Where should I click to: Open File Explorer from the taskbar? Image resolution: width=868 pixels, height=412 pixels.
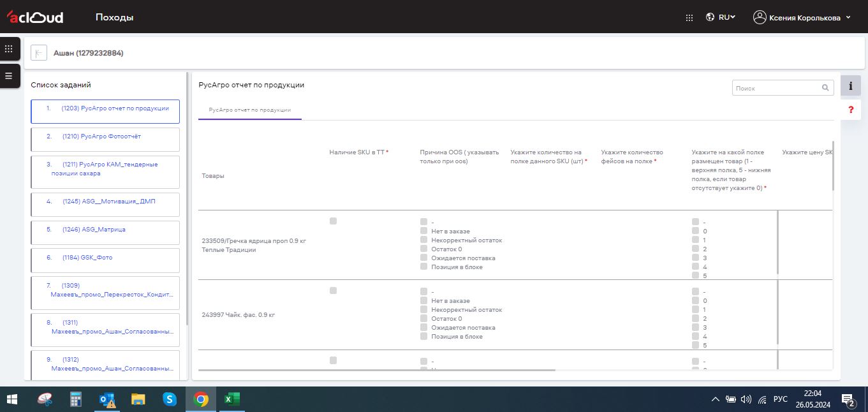[x=138, y=400]
